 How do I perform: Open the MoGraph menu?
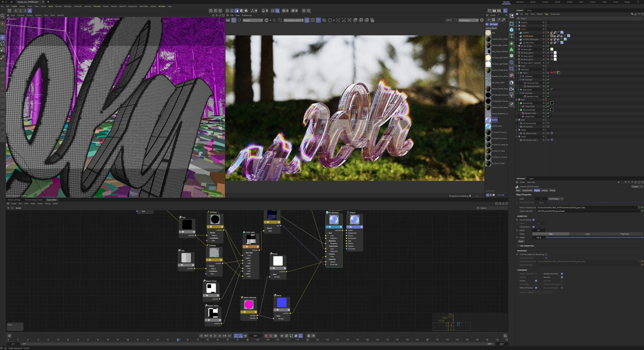pyautogui.click(x=68, y=6)
